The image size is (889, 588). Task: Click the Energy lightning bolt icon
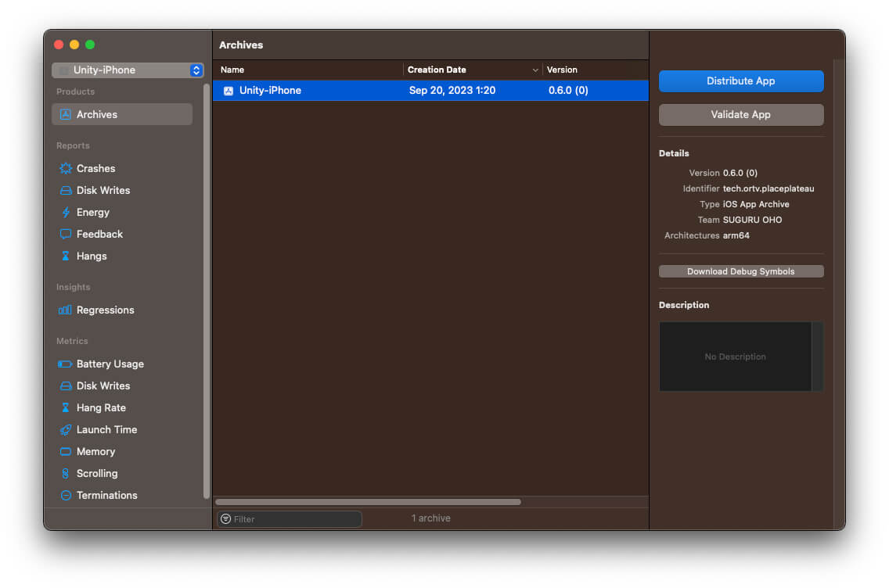point(66,213)
